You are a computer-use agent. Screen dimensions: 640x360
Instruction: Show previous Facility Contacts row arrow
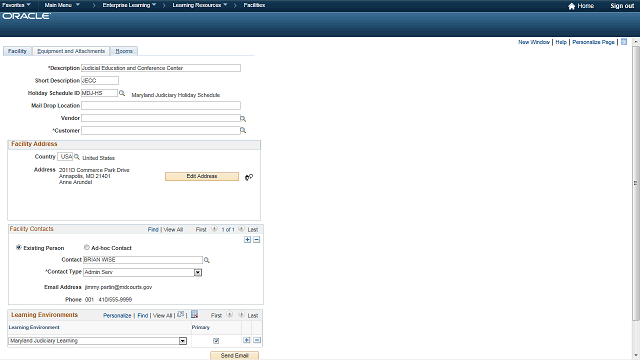point(214,229)
